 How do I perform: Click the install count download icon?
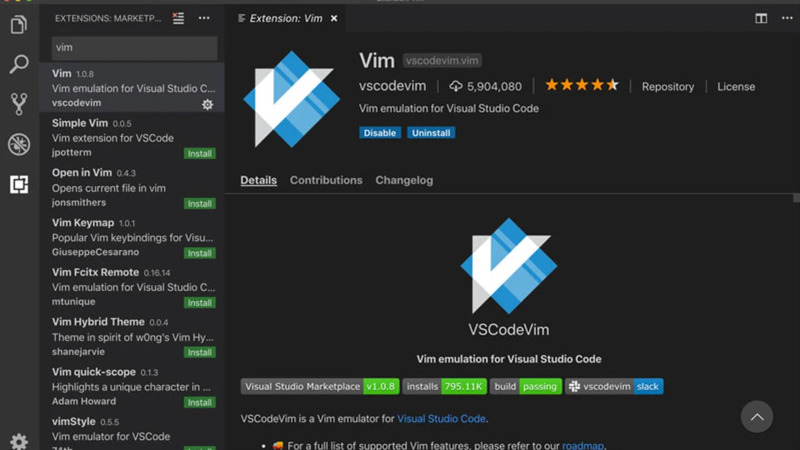pyautogui.click(x=456, y=86)
